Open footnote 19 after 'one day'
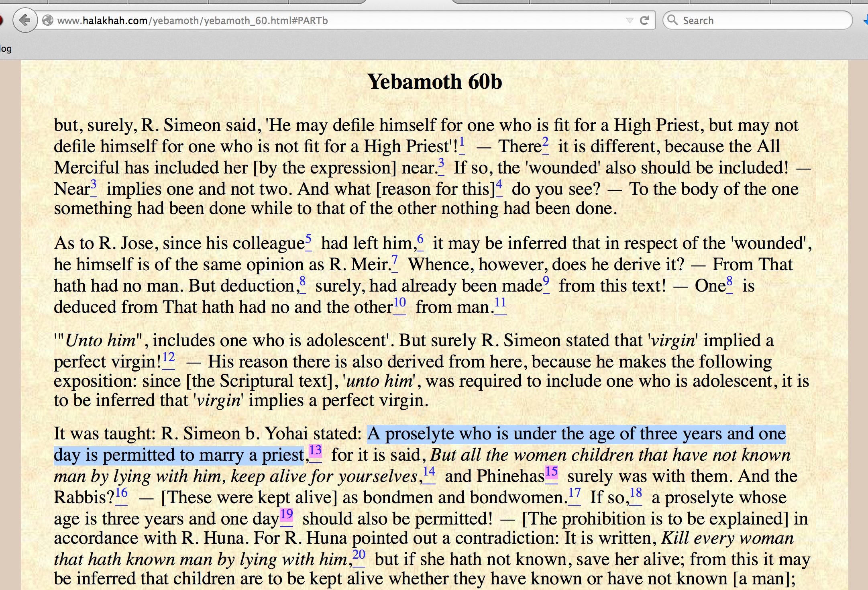This screenshot has height=590, width=868. [286, 515]
